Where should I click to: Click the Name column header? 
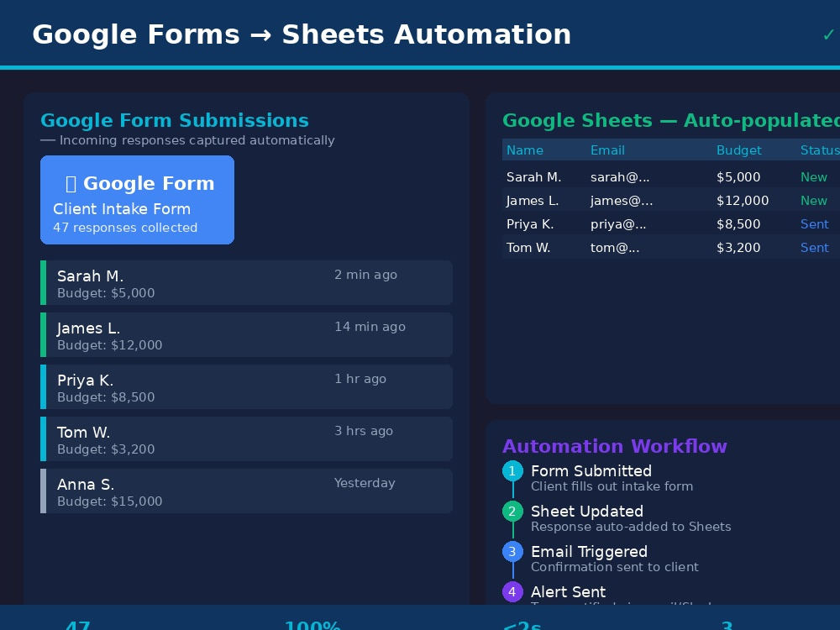click(525, 150)
